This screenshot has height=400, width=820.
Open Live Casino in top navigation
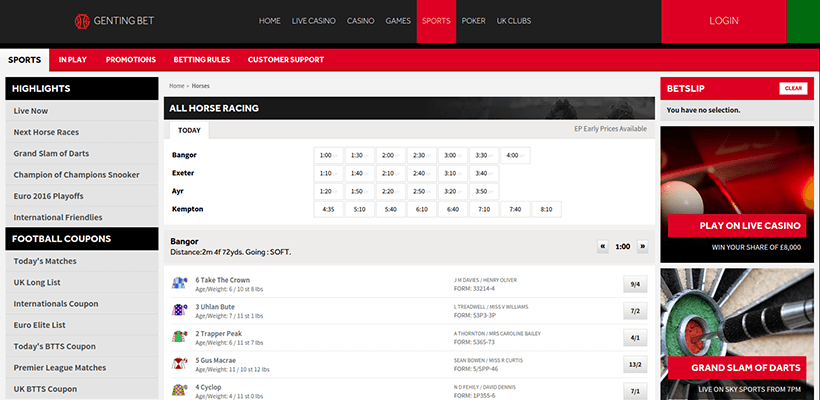point(314,21)
